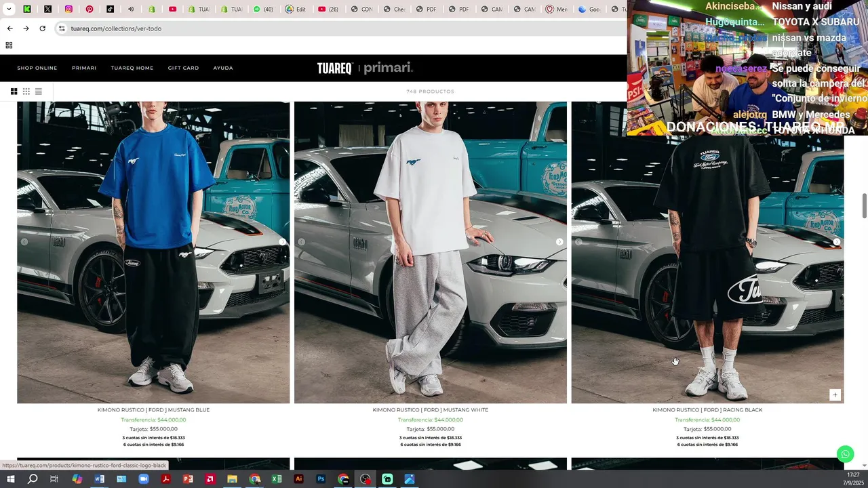Open the Instagram browser tab
This screenshot has width=868, height=488.
[69, 9]
